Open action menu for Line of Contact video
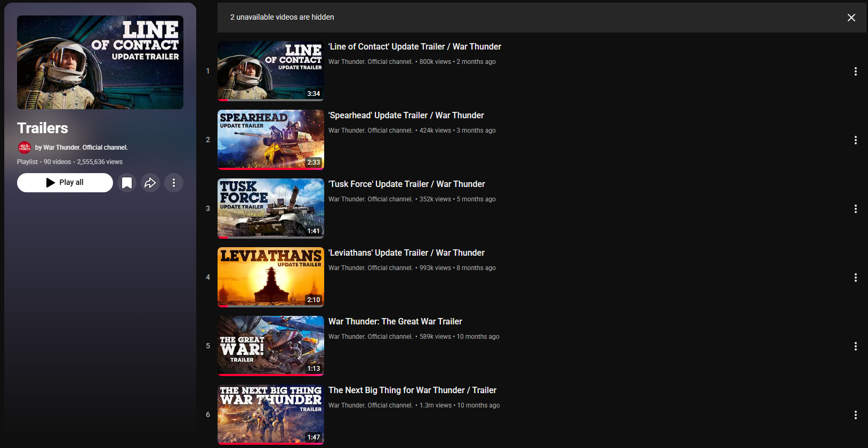The height and width of the screenshot is (448, 868). 855,71
